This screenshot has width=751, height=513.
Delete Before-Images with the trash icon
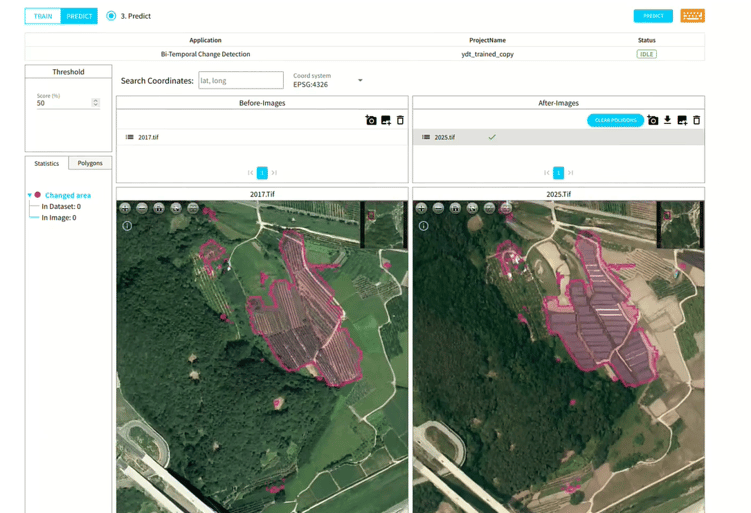(400, 120)
